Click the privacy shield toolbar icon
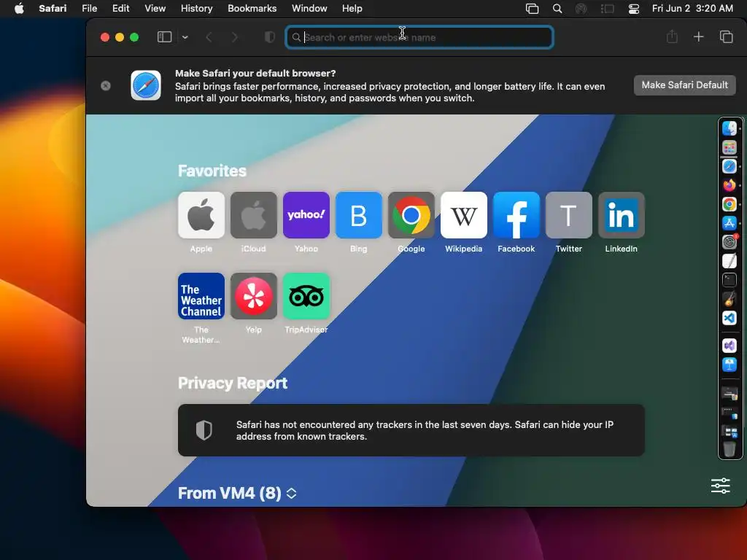Viewport: 747px width, 560px height. point(270,37)
